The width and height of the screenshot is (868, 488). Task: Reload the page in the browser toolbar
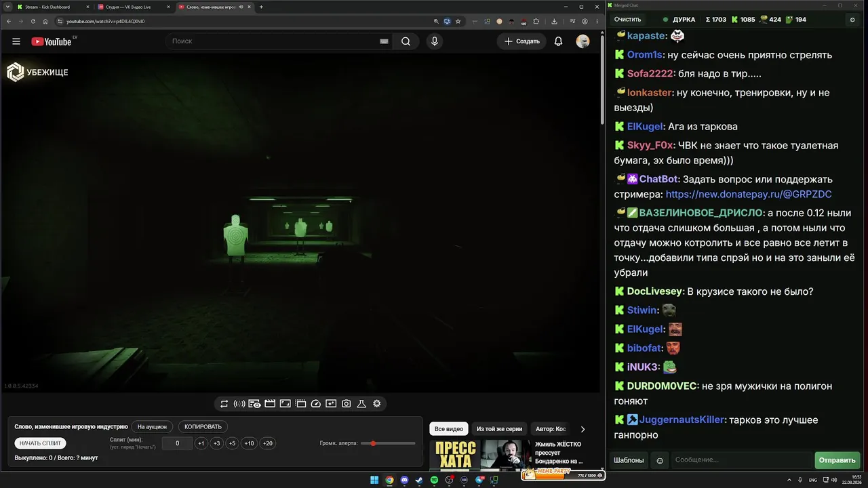(x=33, y=21)
